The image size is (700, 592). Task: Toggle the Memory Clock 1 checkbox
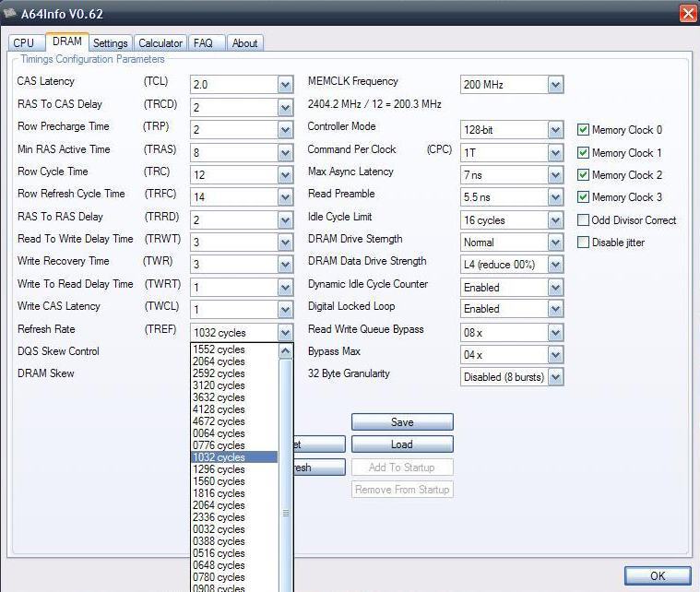tap(583, 153)
